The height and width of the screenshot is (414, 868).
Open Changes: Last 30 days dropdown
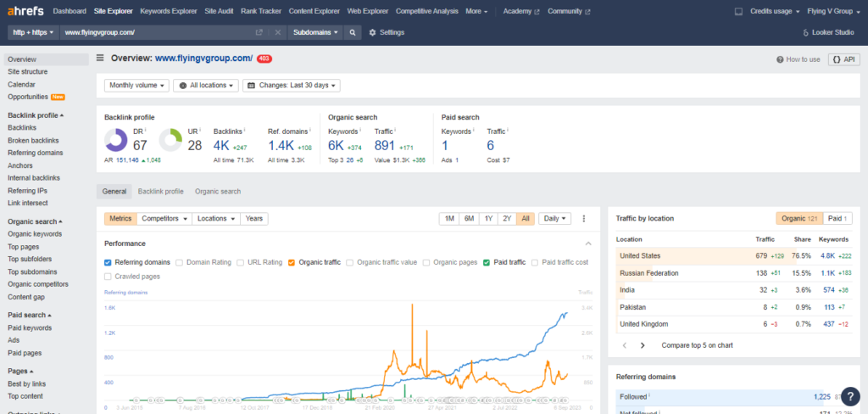292,86
